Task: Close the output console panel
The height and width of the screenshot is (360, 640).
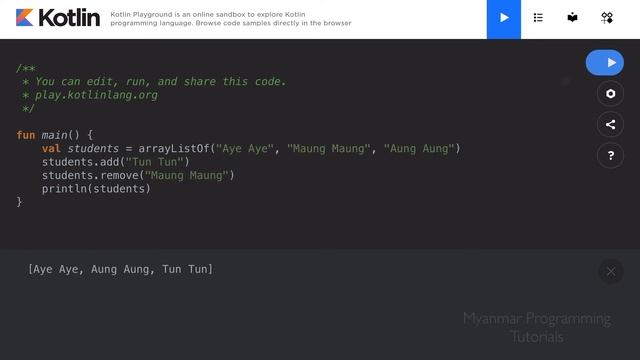Action: (x=611, y=271)
